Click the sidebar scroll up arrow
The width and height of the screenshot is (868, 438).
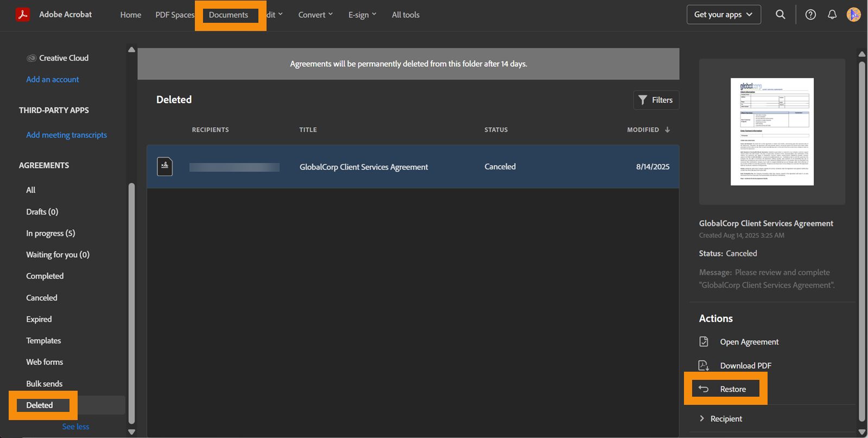(x=131, y=49)
